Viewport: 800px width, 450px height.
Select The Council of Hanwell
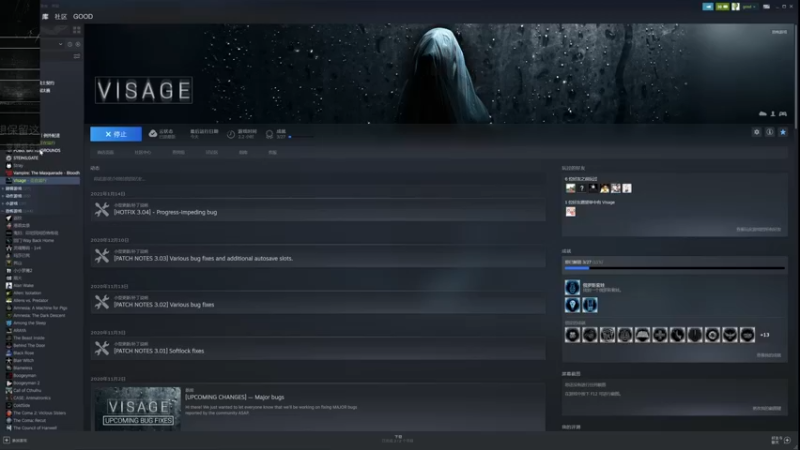[x=35, y=428]
